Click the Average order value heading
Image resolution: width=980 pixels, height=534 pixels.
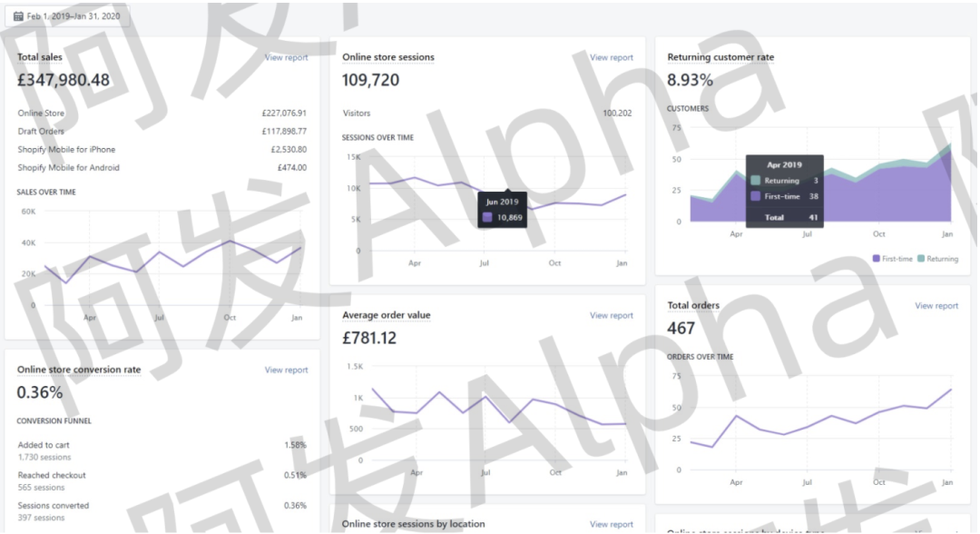386,315
